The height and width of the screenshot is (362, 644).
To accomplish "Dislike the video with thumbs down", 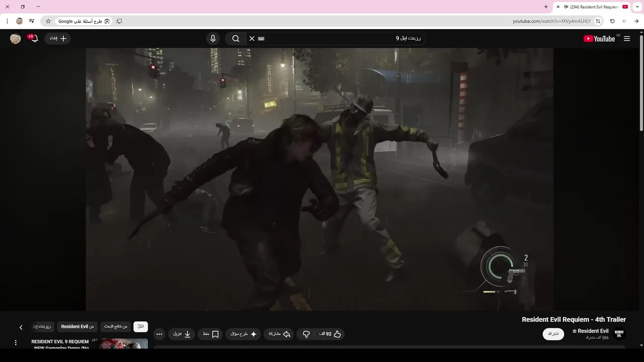I will (306, 334).
